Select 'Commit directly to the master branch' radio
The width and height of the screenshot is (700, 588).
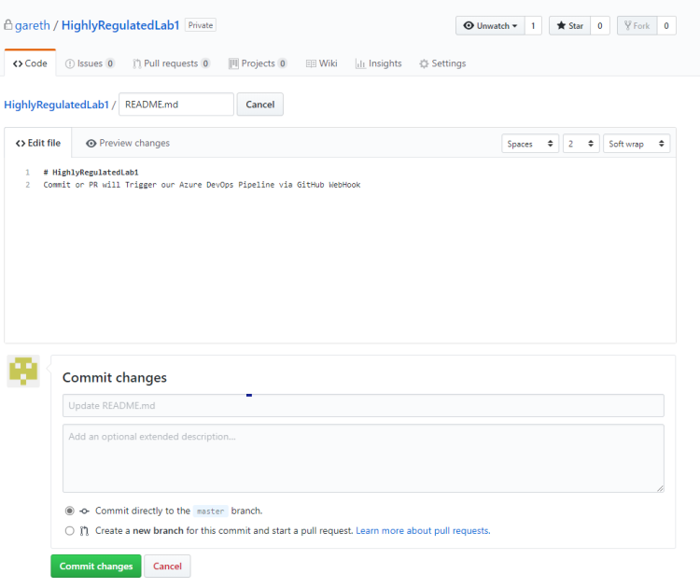69,511
